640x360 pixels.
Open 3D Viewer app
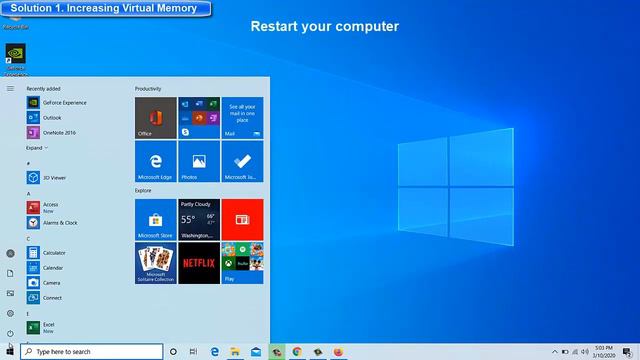click(x=47, y=178)
